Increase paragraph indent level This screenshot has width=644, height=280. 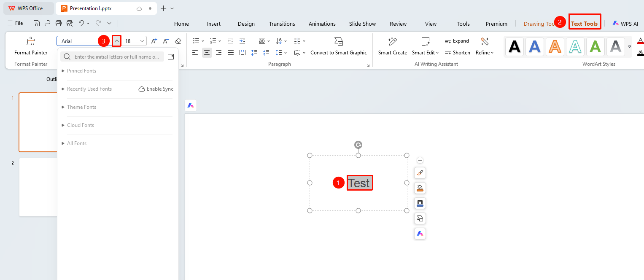[242, 41]
